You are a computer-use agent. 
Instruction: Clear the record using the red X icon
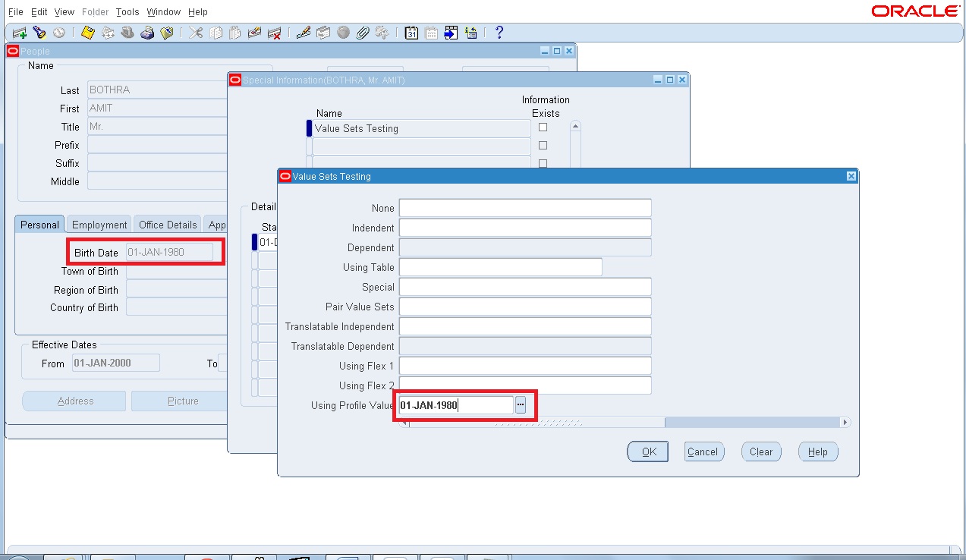pyautogui.click(x=275, y=32)
